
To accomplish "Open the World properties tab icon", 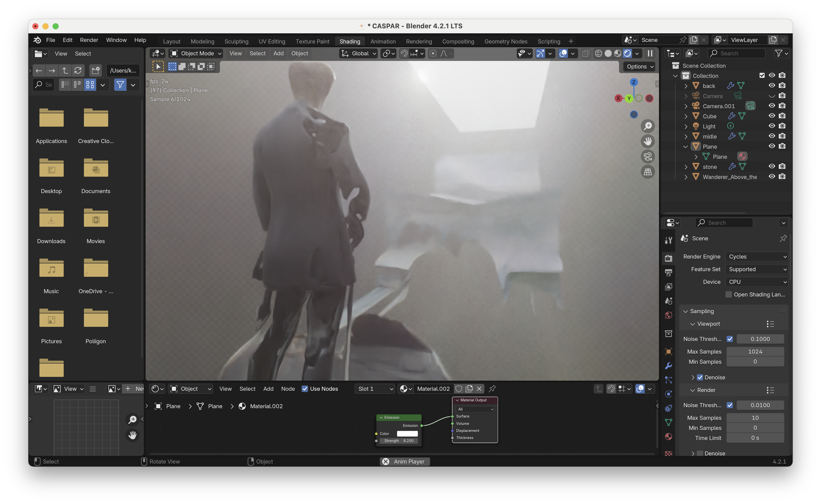I will tap(668, 315).
